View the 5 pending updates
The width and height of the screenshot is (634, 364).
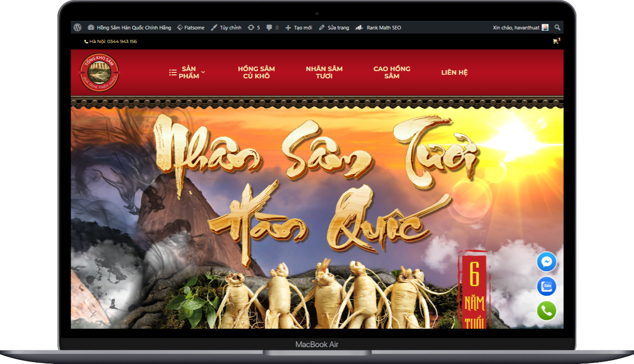254,28
